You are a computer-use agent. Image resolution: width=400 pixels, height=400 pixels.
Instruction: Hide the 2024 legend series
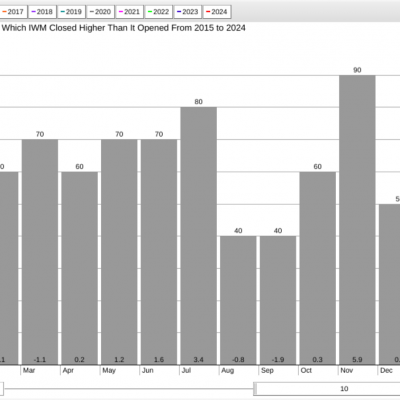point(217,12)
